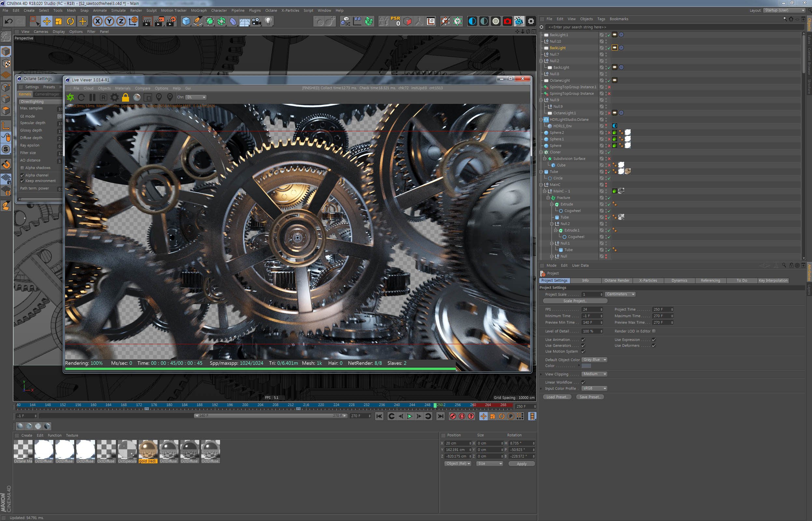Click the focus picker F pin in Live Viewer

click(159, 97)
